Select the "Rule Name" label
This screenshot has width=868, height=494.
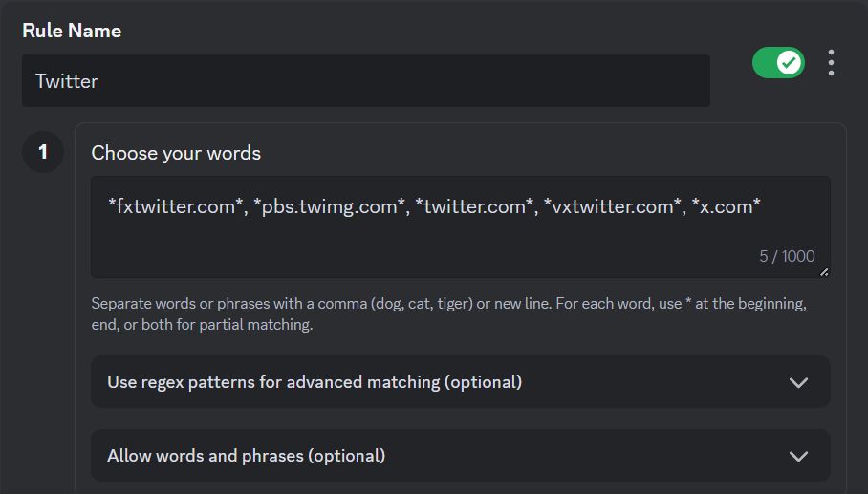(x=72, y=31)
